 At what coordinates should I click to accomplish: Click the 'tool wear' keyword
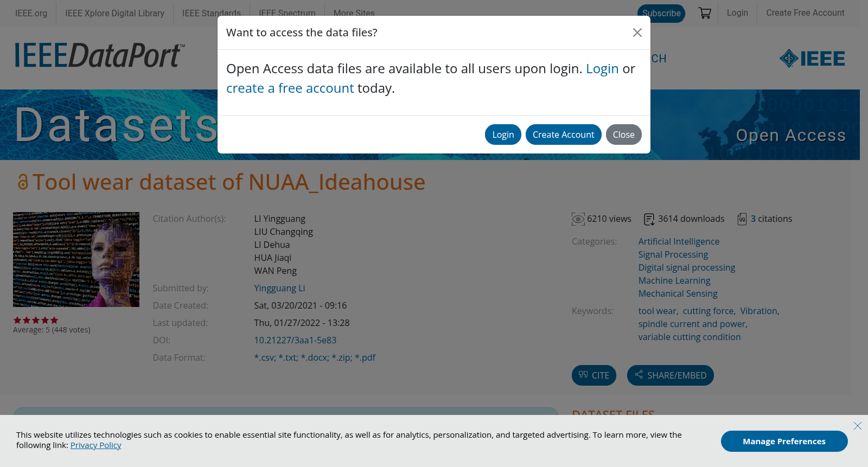click(x=658, y=311)
